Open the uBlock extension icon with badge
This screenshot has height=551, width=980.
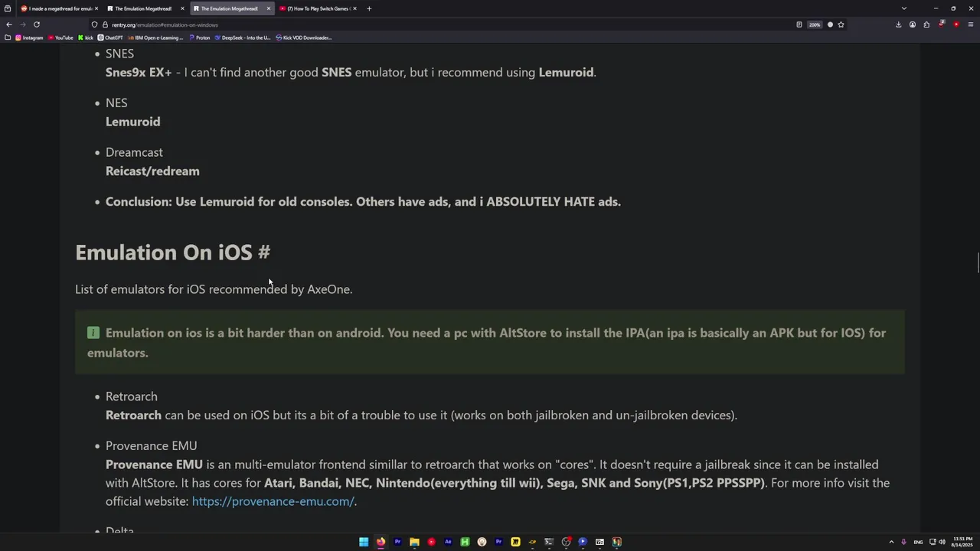coord(942,24)
